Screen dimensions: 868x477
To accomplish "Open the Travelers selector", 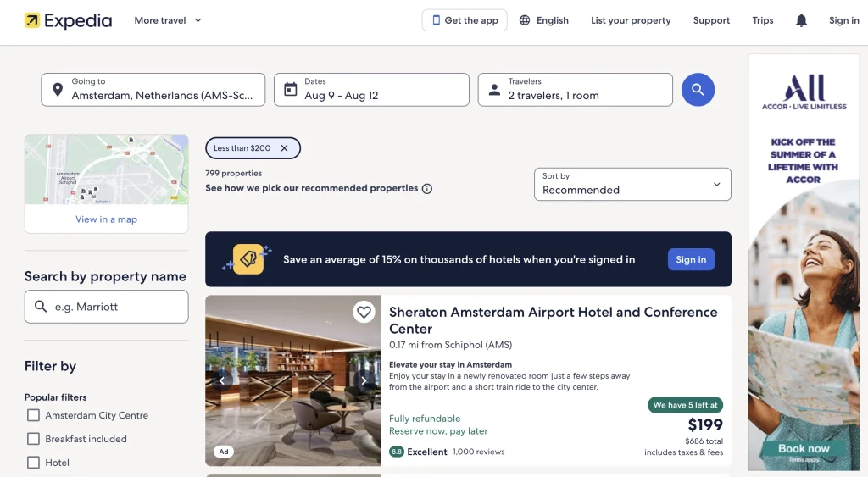I will [x=576, y=90].
